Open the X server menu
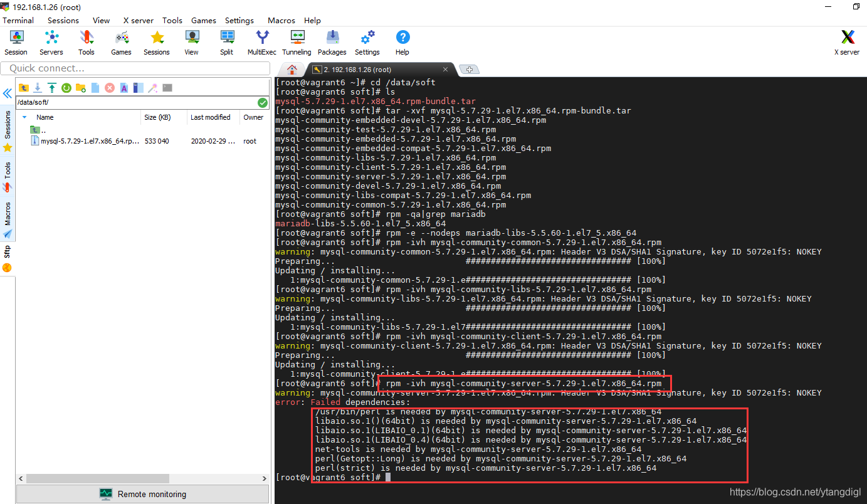The image size is (867, 504). (138, 20)
